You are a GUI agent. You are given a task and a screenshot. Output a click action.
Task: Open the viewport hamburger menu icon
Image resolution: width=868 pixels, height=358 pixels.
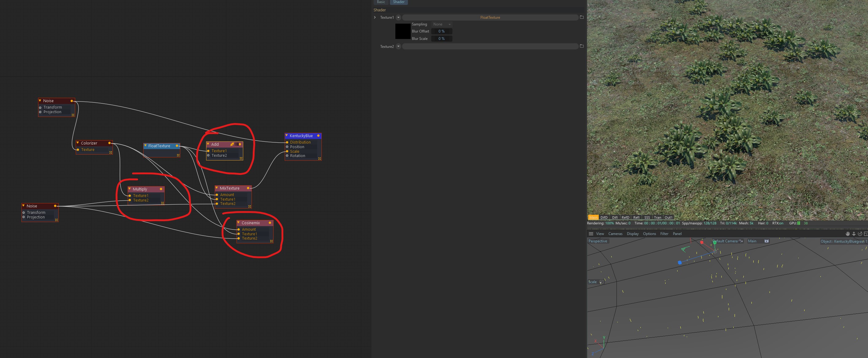pyautogui.click(x=591, y=234)
